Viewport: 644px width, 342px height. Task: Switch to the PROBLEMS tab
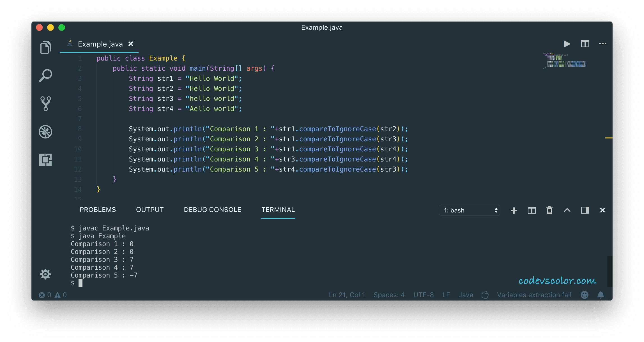coord(98,210)
